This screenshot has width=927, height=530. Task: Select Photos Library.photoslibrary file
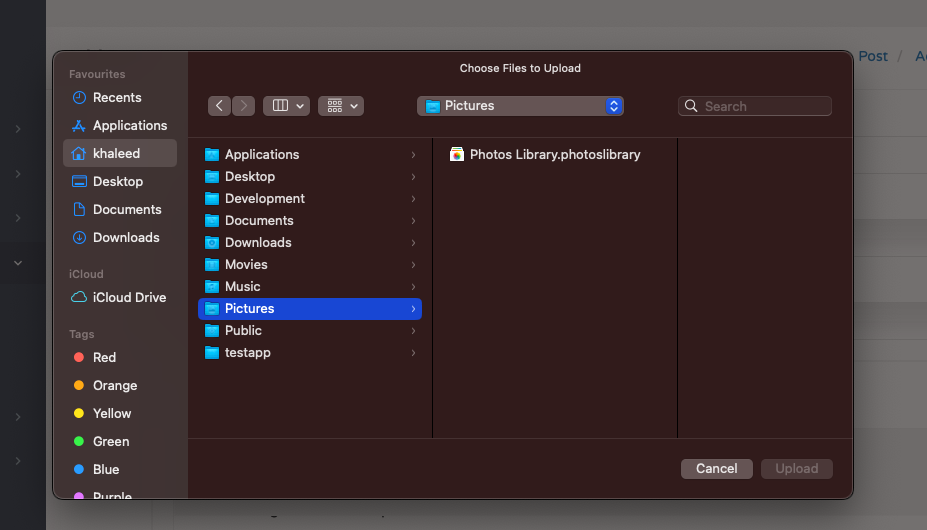[554, 155]
